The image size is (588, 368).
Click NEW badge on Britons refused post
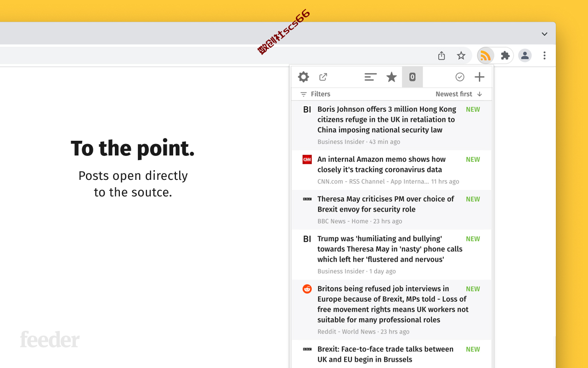coord(473,289)
